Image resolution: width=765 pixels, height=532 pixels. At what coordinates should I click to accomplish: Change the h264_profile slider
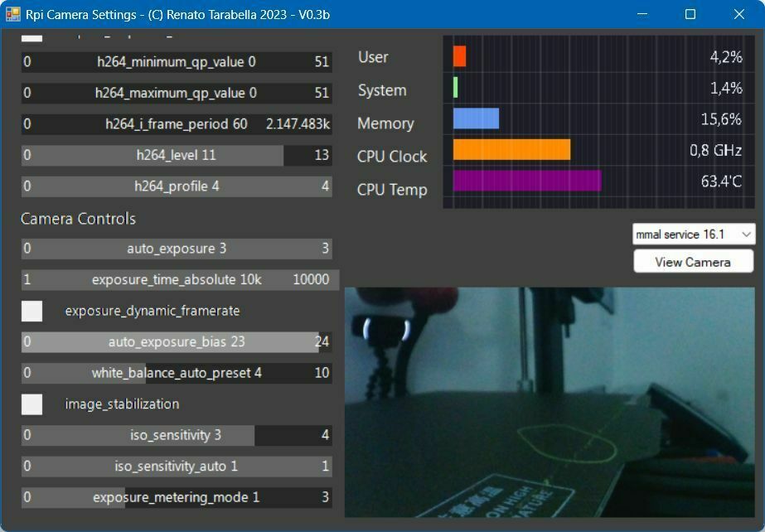coord(176,186)
